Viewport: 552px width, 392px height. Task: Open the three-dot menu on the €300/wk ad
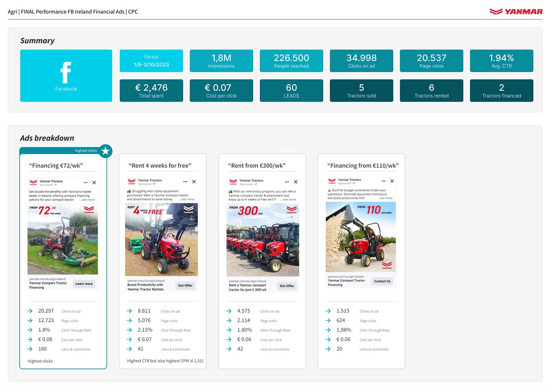click(287, 182)
